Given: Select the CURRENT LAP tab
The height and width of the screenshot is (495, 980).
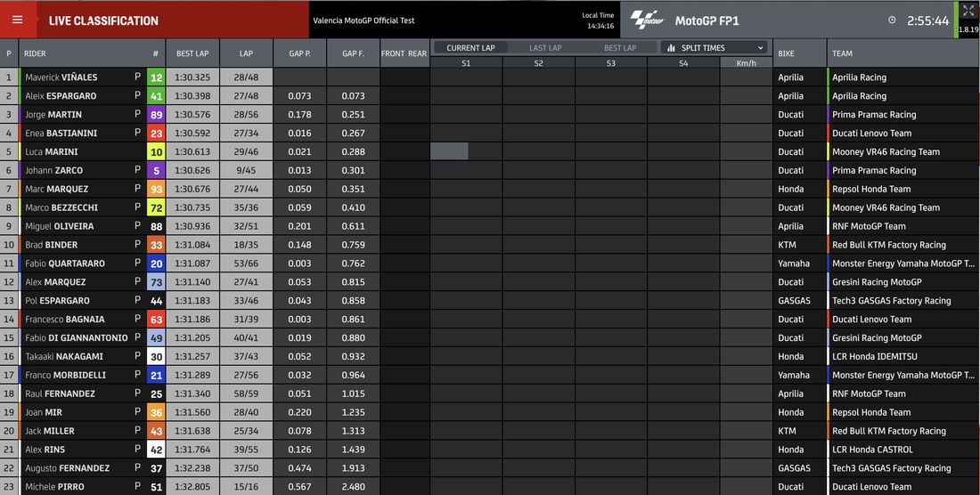Looking at the screenshot, I should [x=470, y=47].
